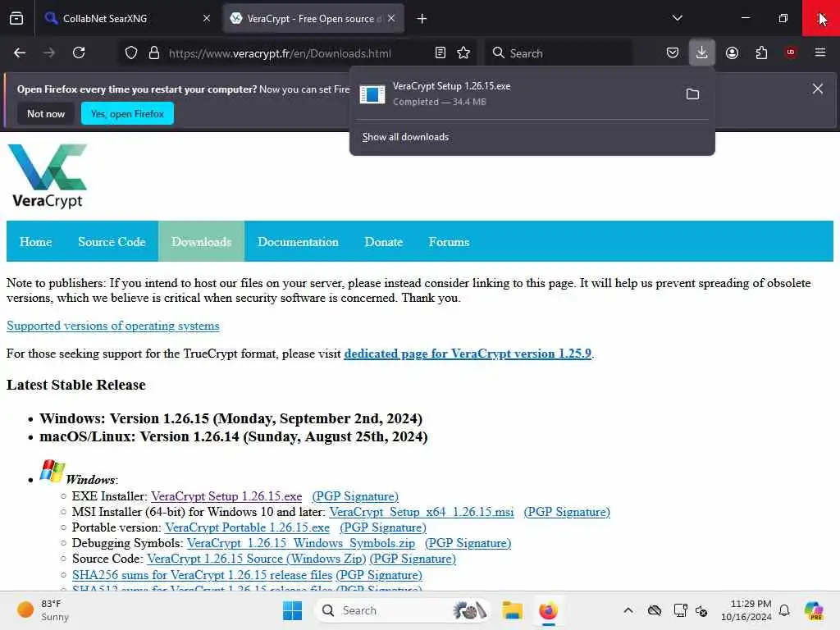Open PGP Signature for EXE installer

coord(355,496)
